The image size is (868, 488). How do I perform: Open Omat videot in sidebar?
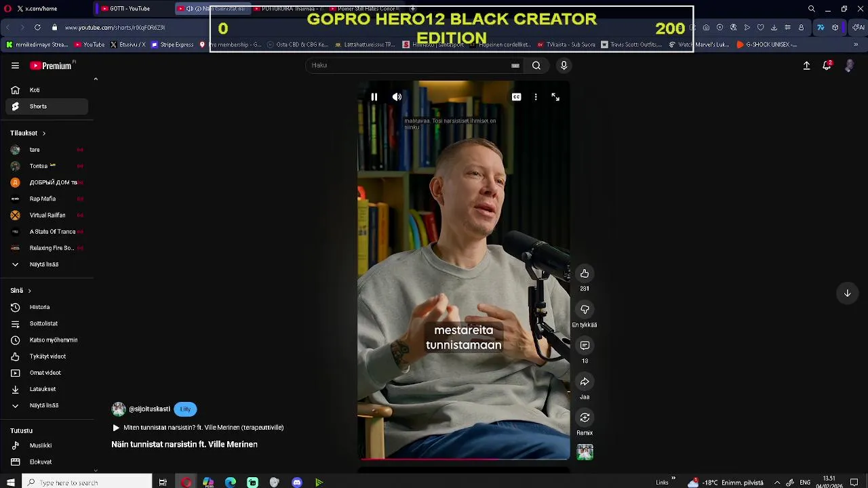click(x=47, y=373)
